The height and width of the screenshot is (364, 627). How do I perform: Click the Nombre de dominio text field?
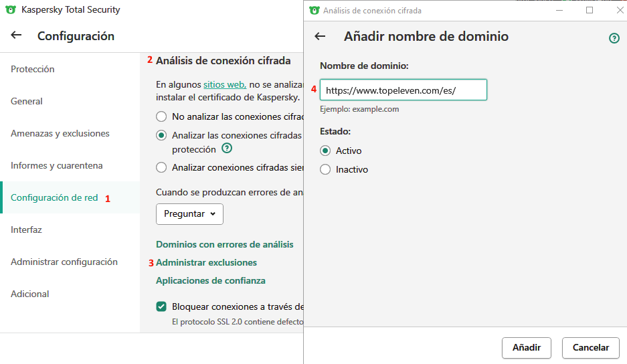pyautogui.click(x=404, y=90)
